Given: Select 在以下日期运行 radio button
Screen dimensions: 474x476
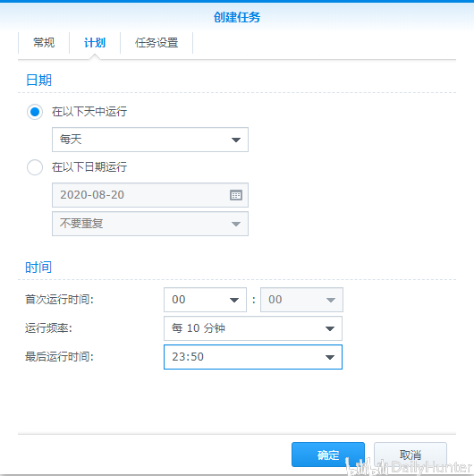Looking at the screenshot, I should click(x=35, y=167).
